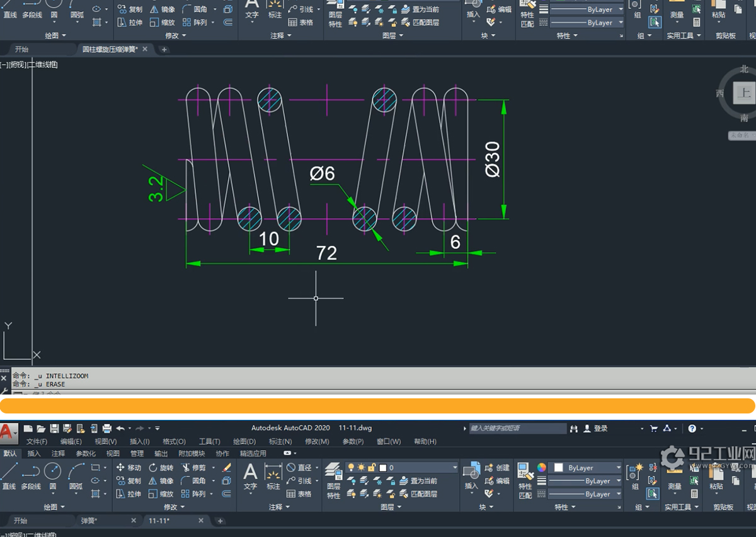
Task: Expand the 注释 panel in the 11-11.dwg window
Action: click(x=278, y=507)
